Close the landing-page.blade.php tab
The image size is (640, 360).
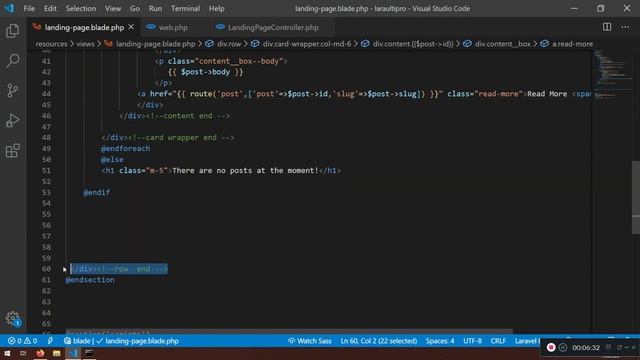coord(131,27)
